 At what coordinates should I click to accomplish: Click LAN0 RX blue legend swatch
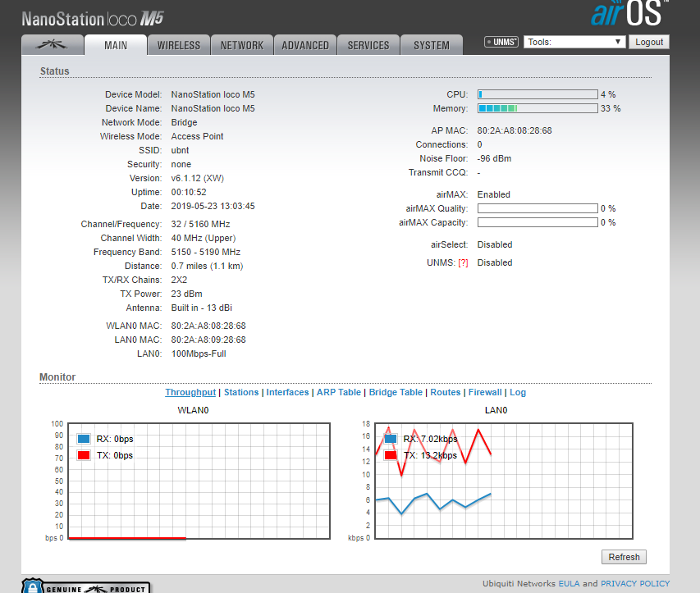click(x=391, y=439)
